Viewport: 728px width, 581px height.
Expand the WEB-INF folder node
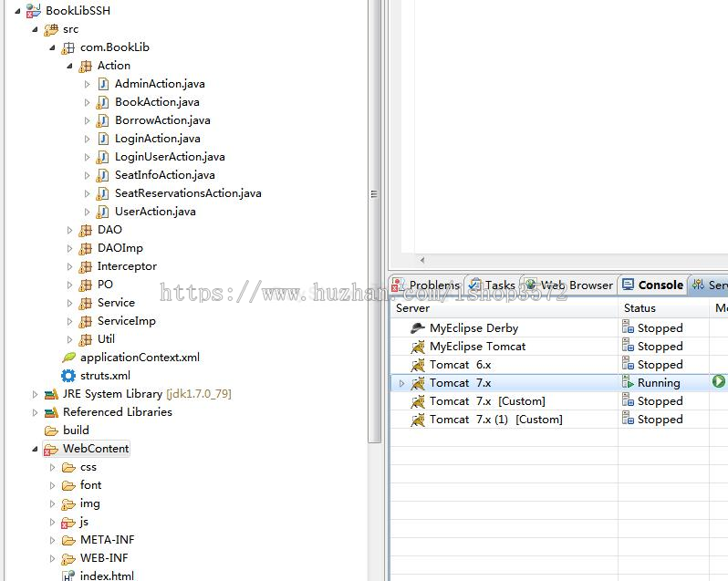coord(53,558)
